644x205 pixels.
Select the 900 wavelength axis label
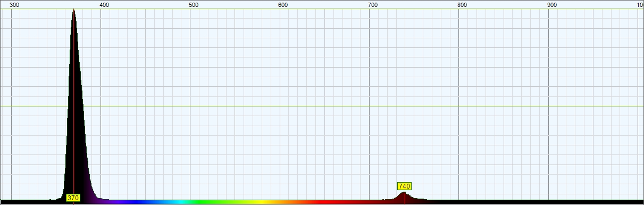pyautogui.click(x=552, y=5)
